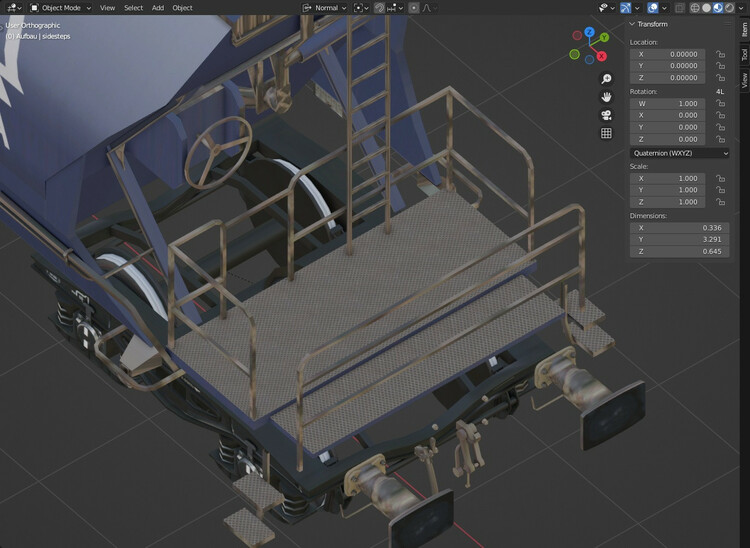750x548 pixels.
Task: Click the Scale Z field
Action: [x=667, y=202]
